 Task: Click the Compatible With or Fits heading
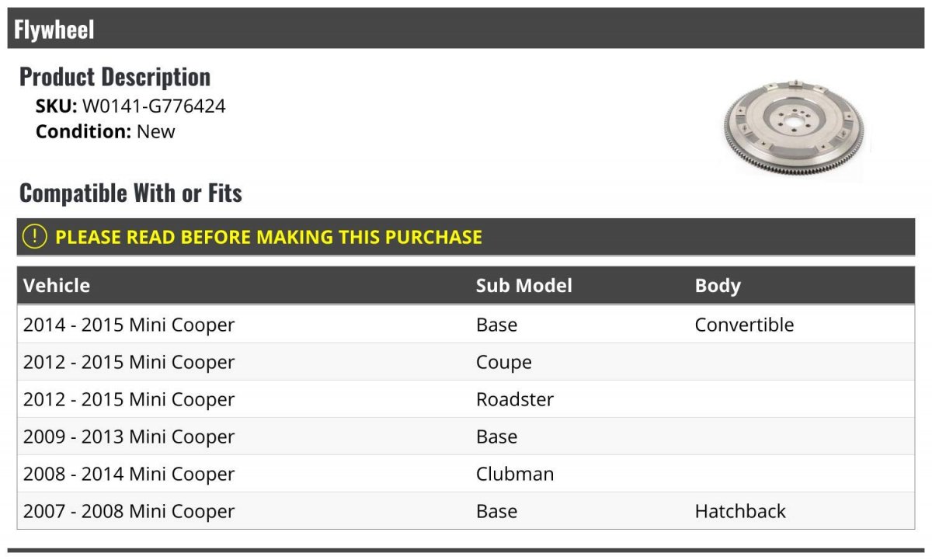click(130, 193)
